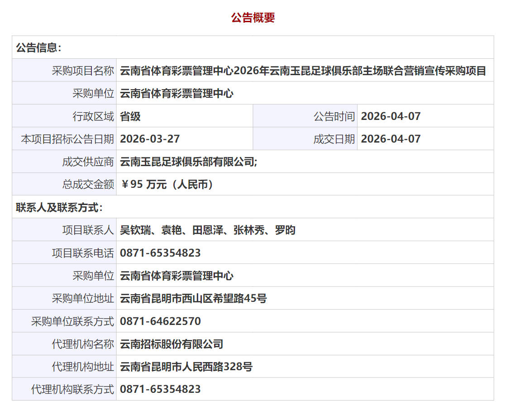Image resolution: width=510 pixels, height=420 pixels.
Task: Click the project contacts names list
Action: 208,230
